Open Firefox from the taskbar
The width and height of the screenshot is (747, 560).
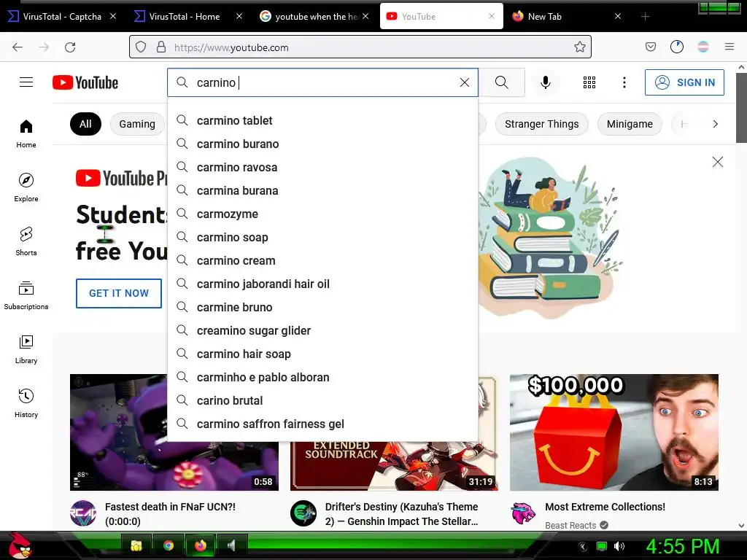pyautogui.click(x=201, y=545)
